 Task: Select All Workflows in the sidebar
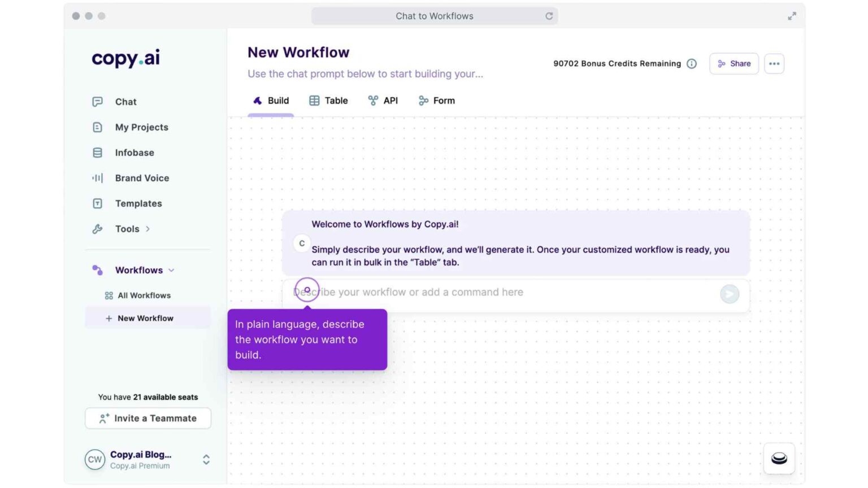click(x=143, y=295)
